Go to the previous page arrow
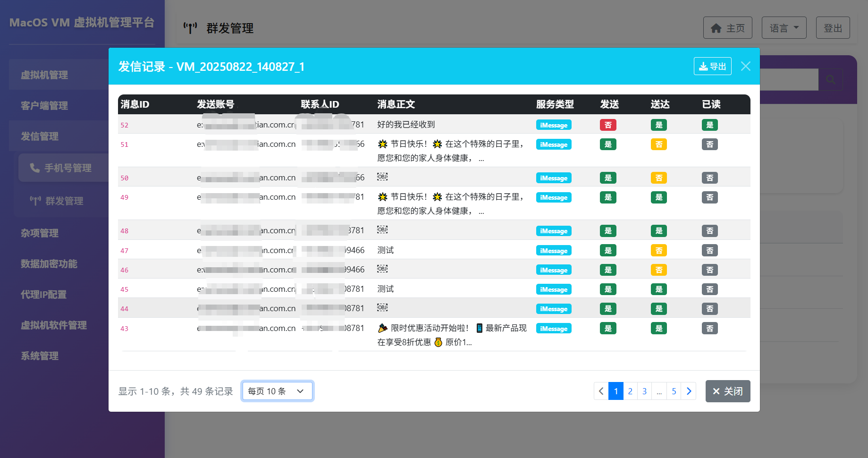Screen dimensions: 868x458 (x=601, y=391)
